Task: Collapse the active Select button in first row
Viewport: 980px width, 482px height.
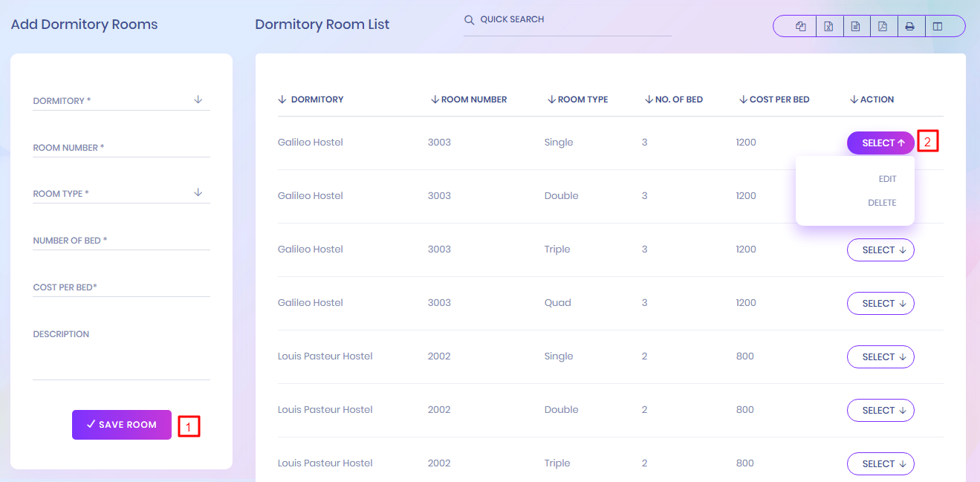Action: click(x=880, y=143)
